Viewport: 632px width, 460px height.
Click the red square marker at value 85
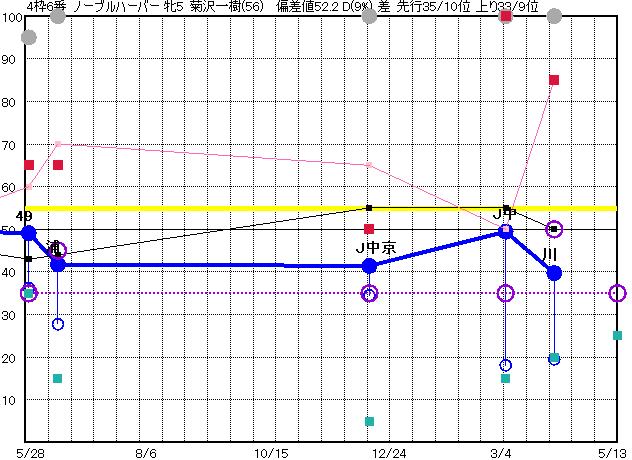554,80
